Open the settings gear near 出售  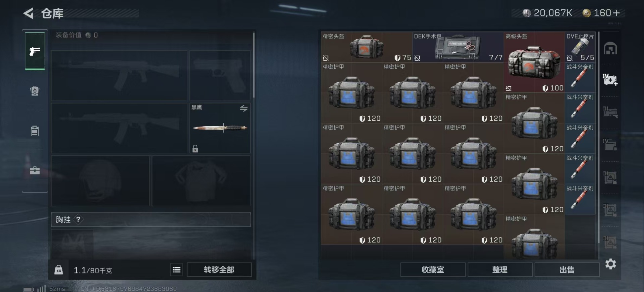610,264
